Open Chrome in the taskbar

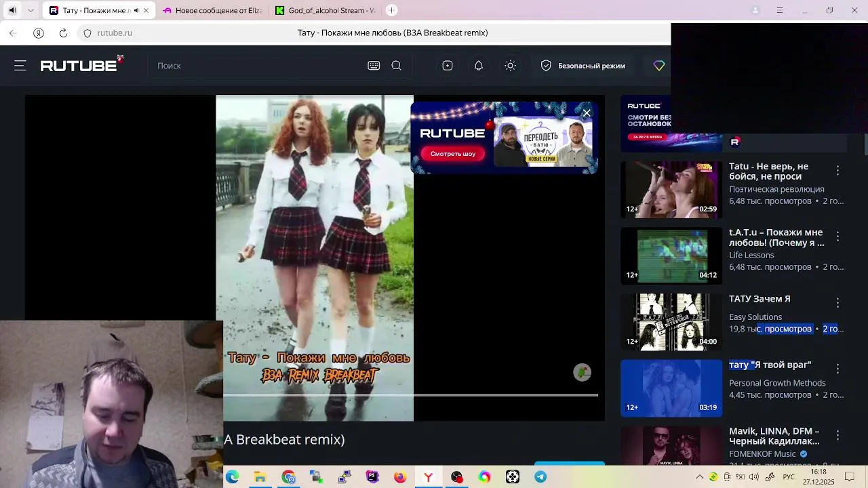(x=289, y=477)
